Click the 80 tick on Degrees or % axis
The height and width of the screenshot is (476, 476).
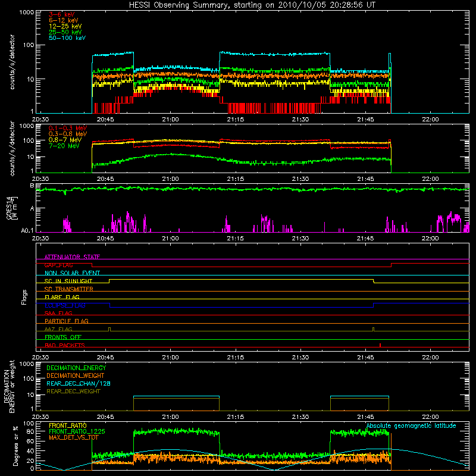click(x=31, y=431)
